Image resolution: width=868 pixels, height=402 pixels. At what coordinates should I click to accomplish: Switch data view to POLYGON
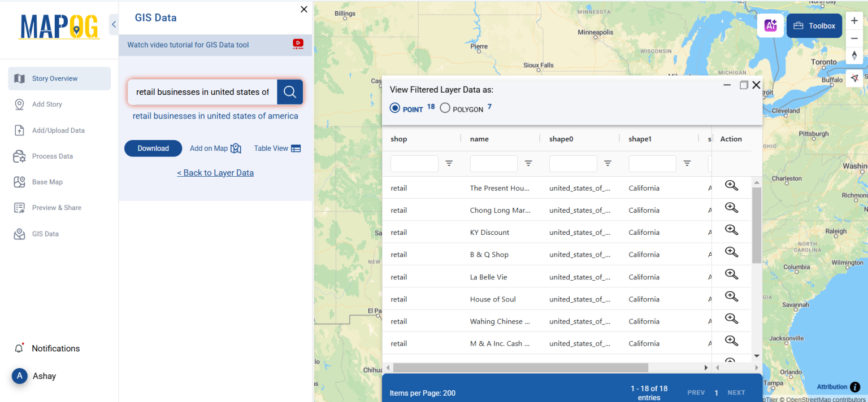coord(445,107)
